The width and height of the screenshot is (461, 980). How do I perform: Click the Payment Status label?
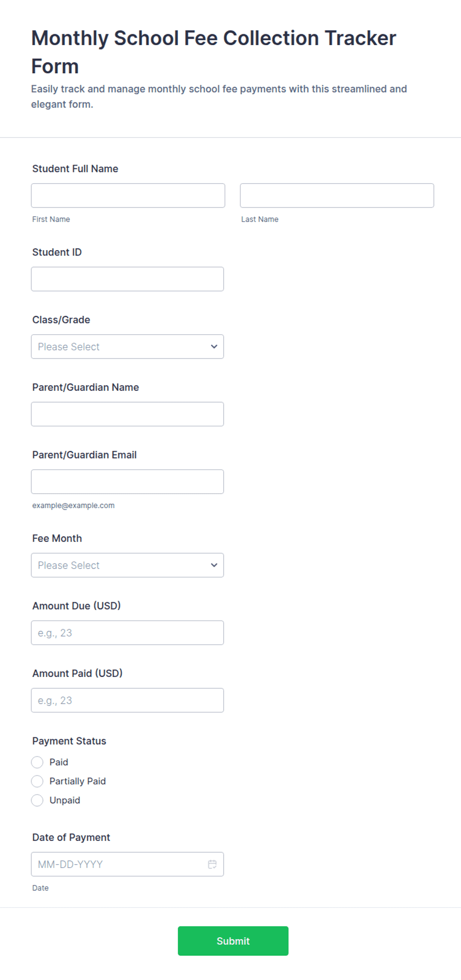click(x=69, y=741)
